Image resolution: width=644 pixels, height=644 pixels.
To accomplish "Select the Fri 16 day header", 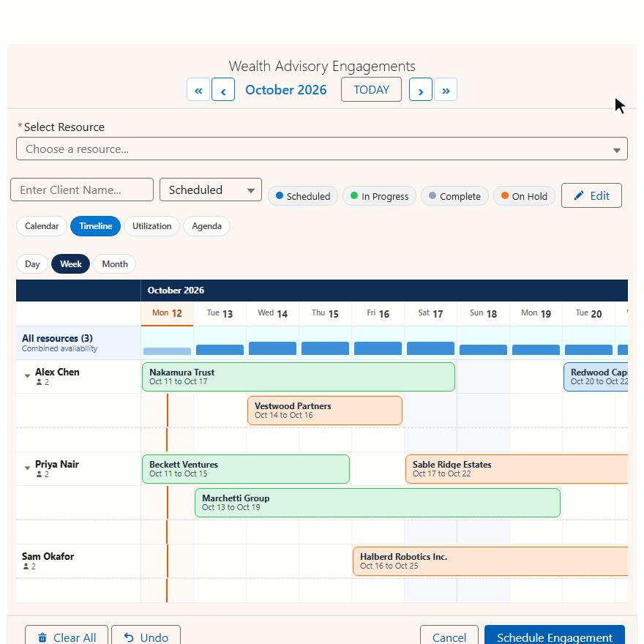I will point(378,313).
